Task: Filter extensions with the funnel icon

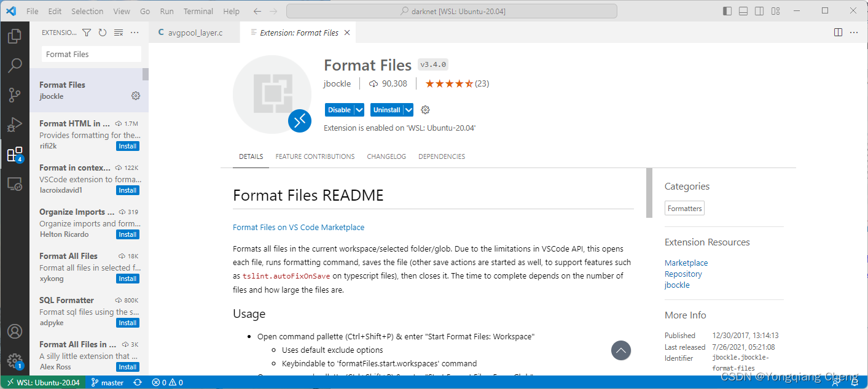Action: click(87, 33)
